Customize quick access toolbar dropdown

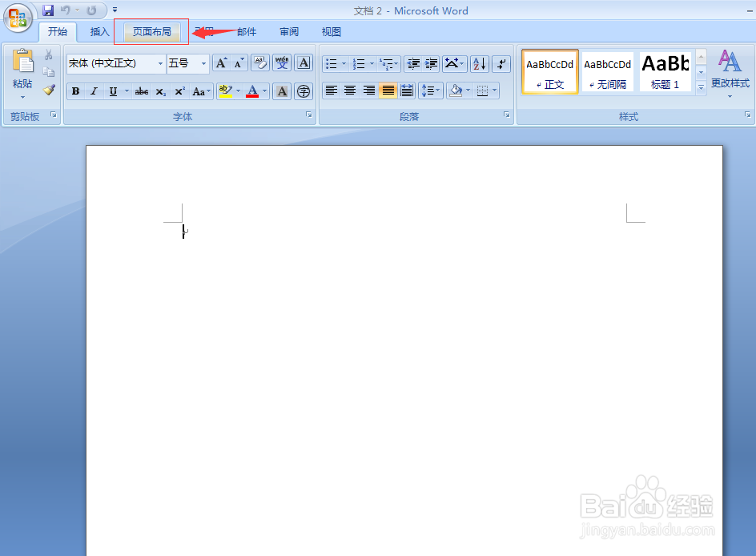(115, 10)
